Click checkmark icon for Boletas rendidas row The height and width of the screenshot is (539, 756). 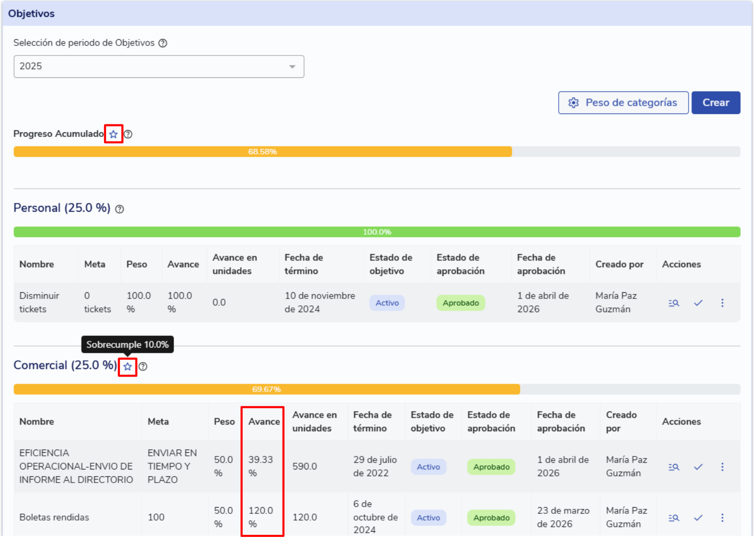tap(698, 518)
